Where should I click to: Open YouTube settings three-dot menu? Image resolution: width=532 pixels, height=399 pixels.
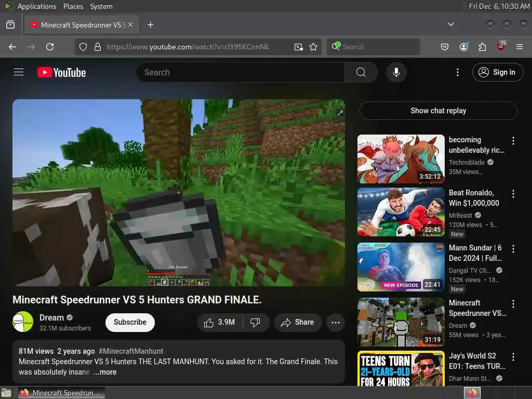(457, 72)
